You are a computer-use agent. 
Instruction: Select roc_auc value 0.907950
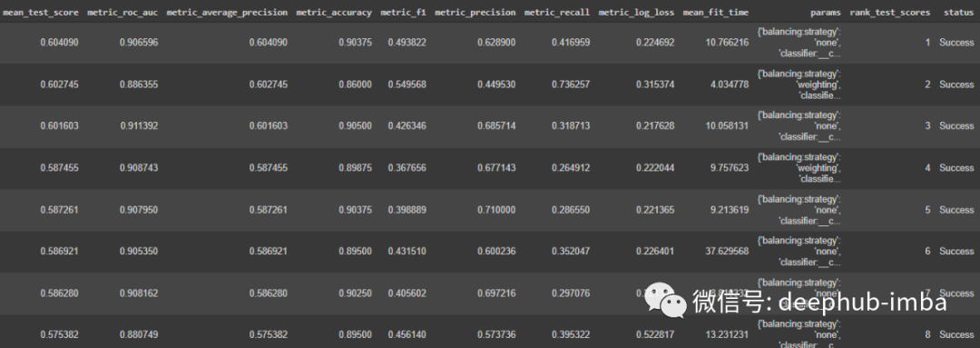coord(139,210)
